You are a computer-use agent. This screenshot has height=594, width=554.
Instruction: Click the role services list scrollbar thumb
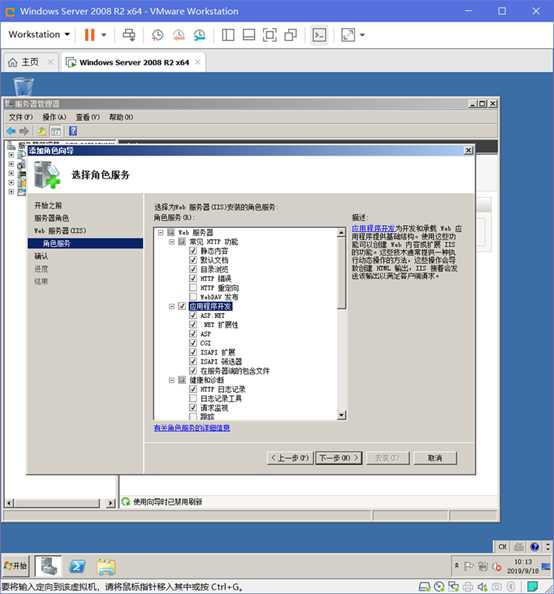(341, 273)
